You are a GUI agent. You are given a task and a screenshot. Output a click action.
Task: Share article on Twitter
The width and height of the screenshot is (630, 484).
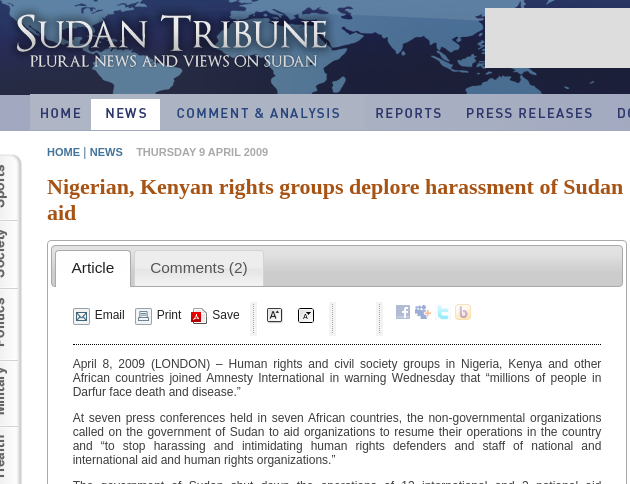click(443, 312)
